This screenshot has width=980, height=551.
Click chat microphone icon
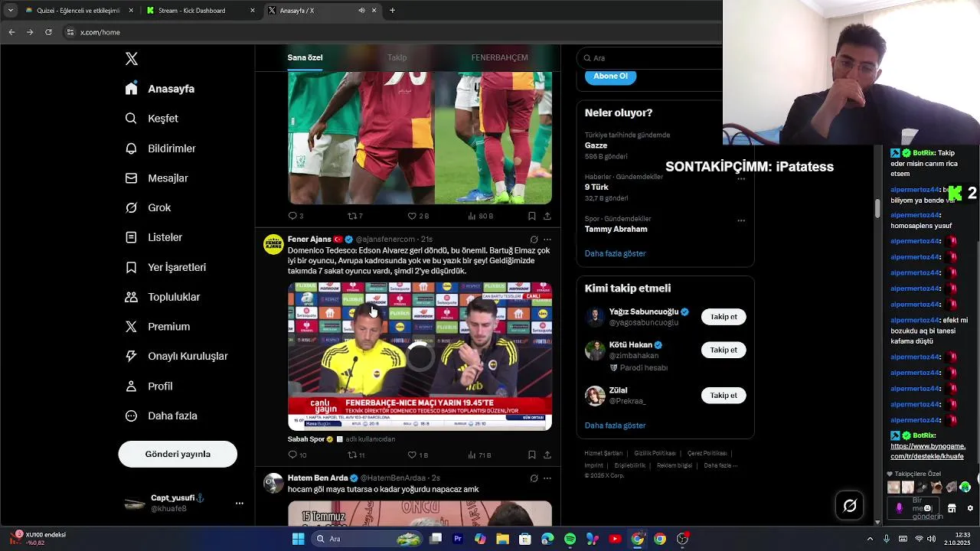pyautogui.click(x=899, y=508)
